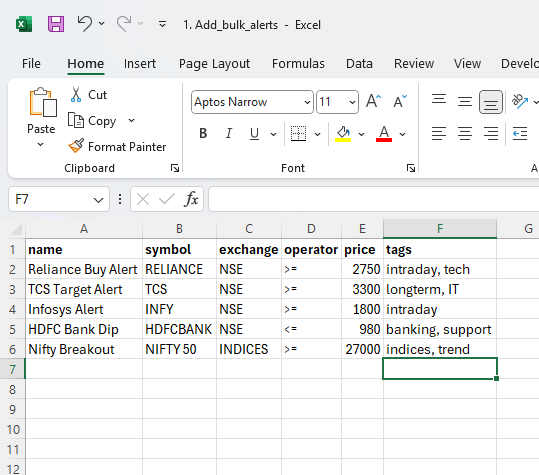Open the Borders options arrow
The width and height of the screenshot is (539, 475).
click(x=317, y=134)
